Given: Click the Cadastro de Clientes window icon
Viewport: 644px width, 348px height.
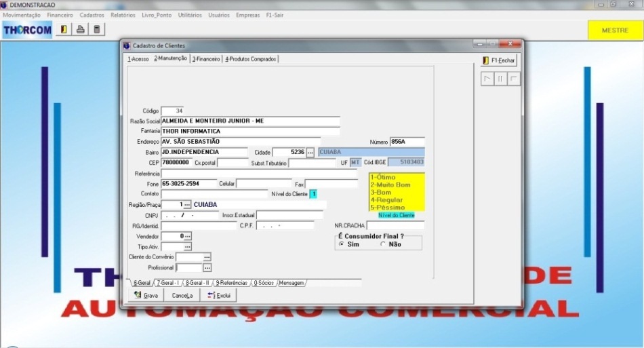Looking at the screenshot, I should tap(126, 45).
